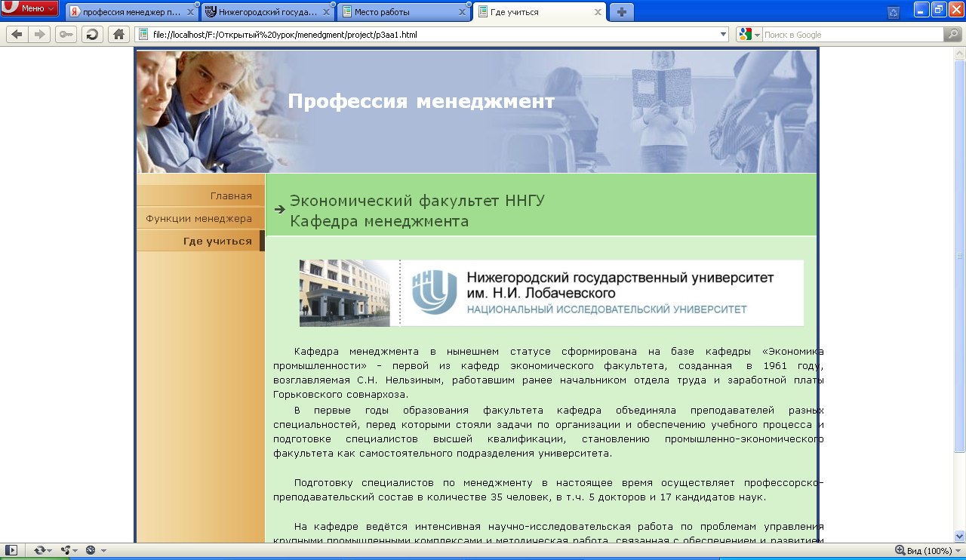The height and width of the screenshot is (560, 966).
Task: Open the Opera Turbo gauge icon
Action: (x=91, y=550)
